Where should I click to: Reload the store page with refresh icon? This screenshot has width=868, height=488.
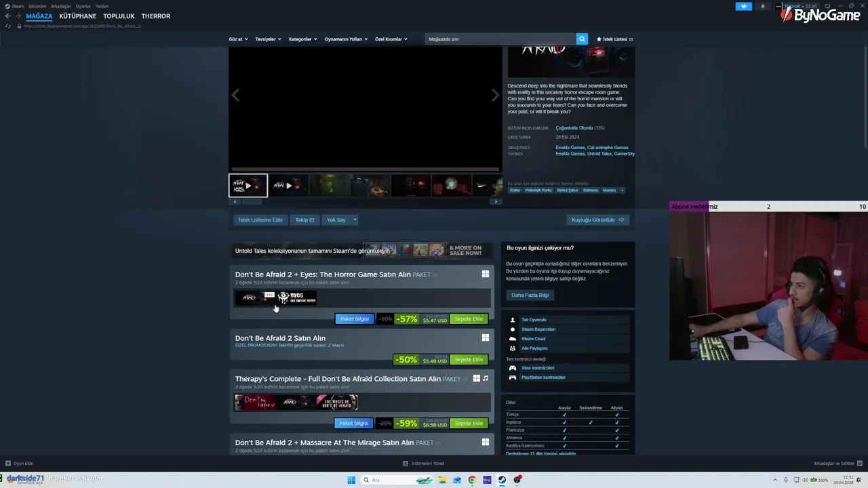pyautogui.click(x=8, y=26)
